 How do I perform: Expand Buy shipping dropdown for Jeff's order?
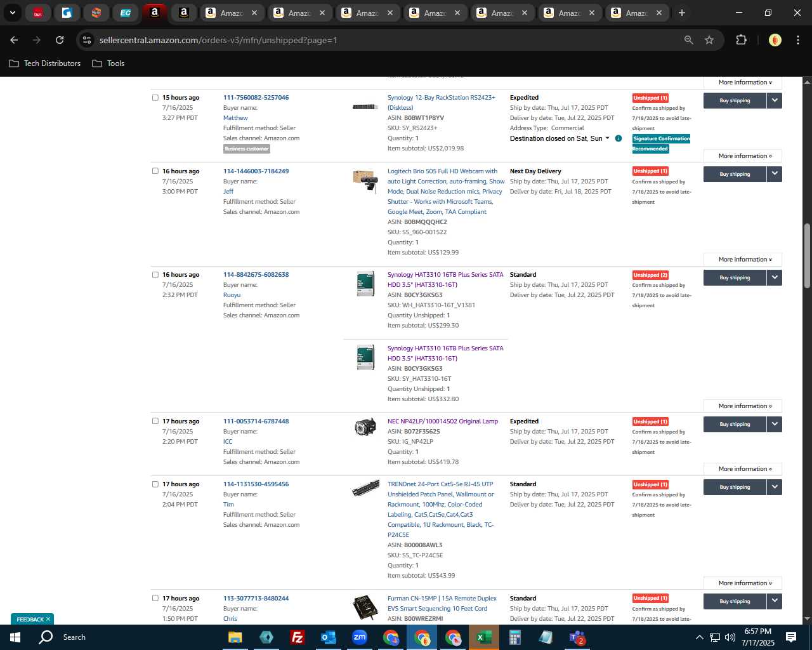point(775,174)
